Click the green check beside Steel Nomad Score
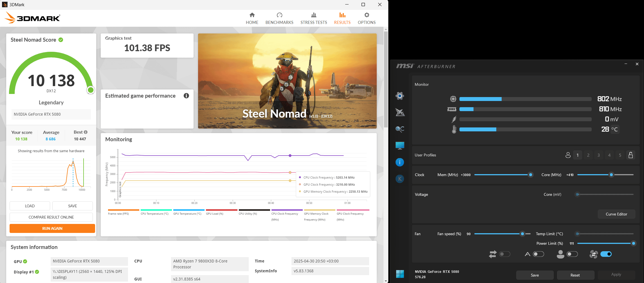 [61, 40]
